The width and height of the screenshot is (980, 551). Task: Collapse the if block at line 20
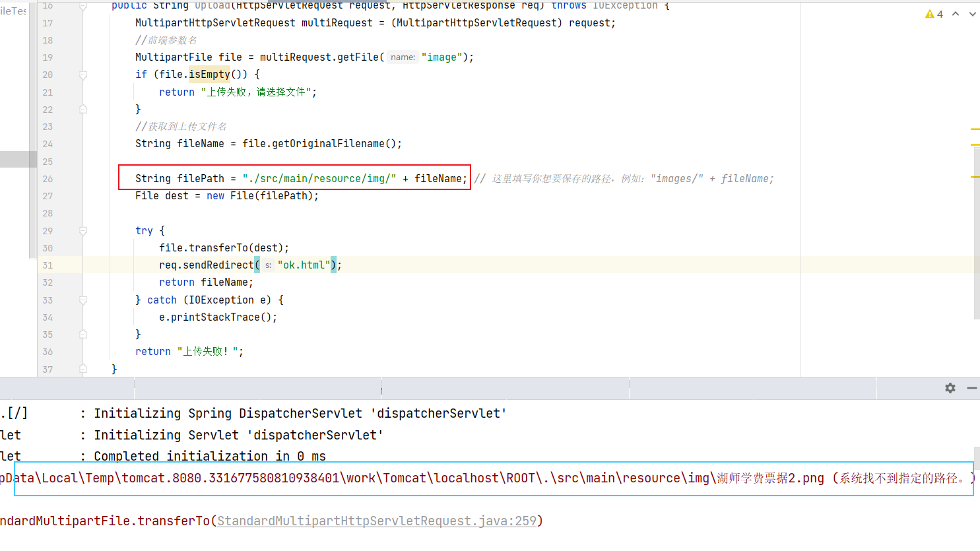click(83, 75)
